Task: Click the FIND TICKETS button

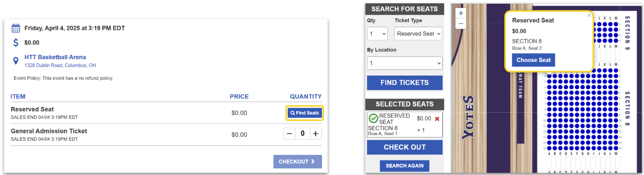Action: pyautogui.click(x=405, y=83)
